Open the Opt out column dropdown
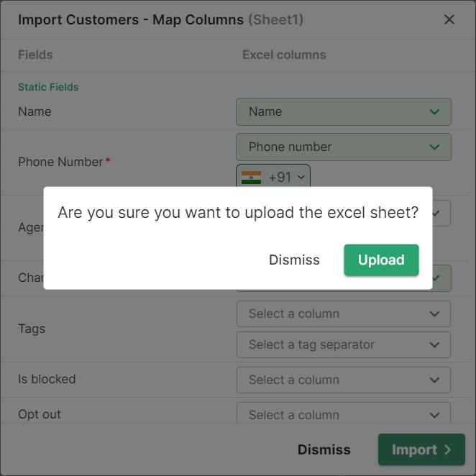The height and width of the screenshot is (476, 476). pyautogui.click(x=343, y=414)
